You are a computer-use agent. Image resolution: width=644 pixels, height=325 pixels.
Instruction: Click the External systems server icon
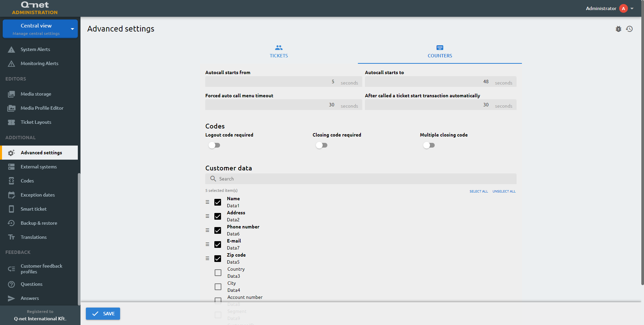coord(11,167)
